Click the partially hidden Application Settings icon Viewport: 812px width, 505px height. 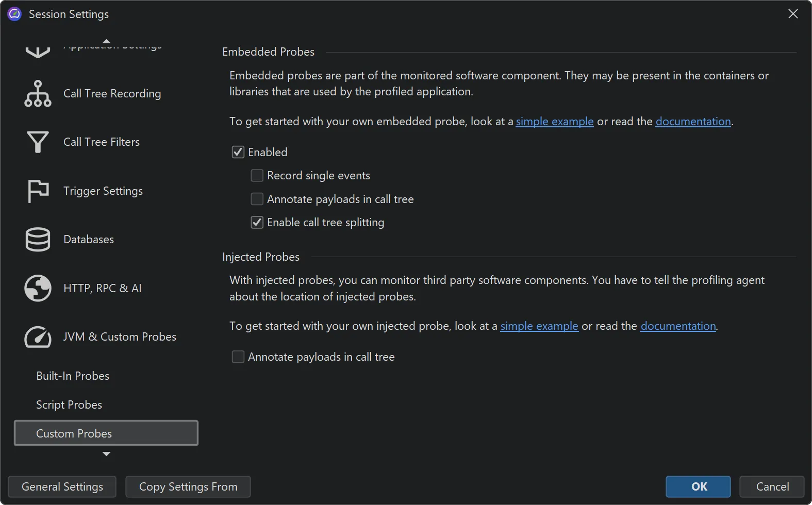pos(38,51)
